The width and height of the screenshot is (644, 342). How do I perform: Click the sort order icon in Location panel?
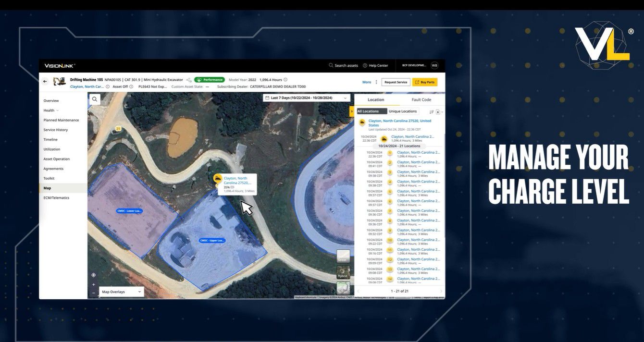tap(432, 111)
